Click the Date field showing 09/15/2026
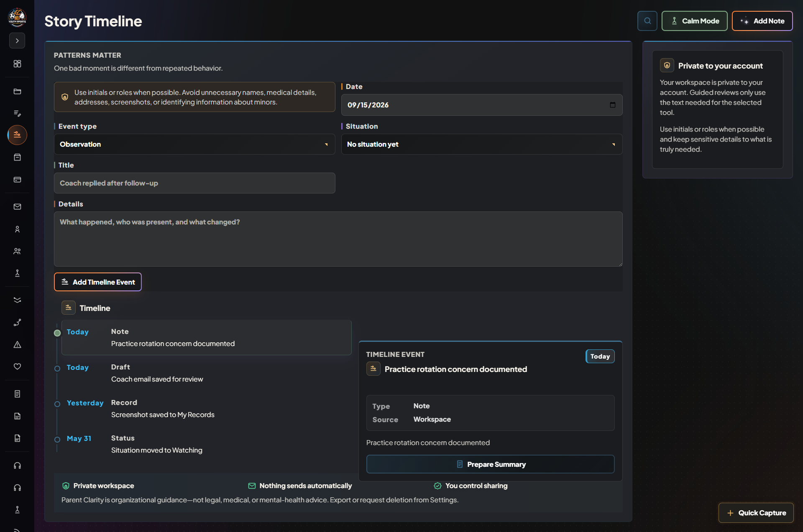803x532 pixels. pyautogui.click(x=482, y=105)
